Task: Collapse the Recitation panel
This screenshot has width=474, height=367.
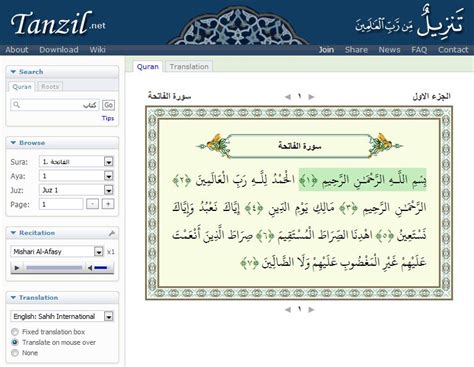Action: (13, 233)
